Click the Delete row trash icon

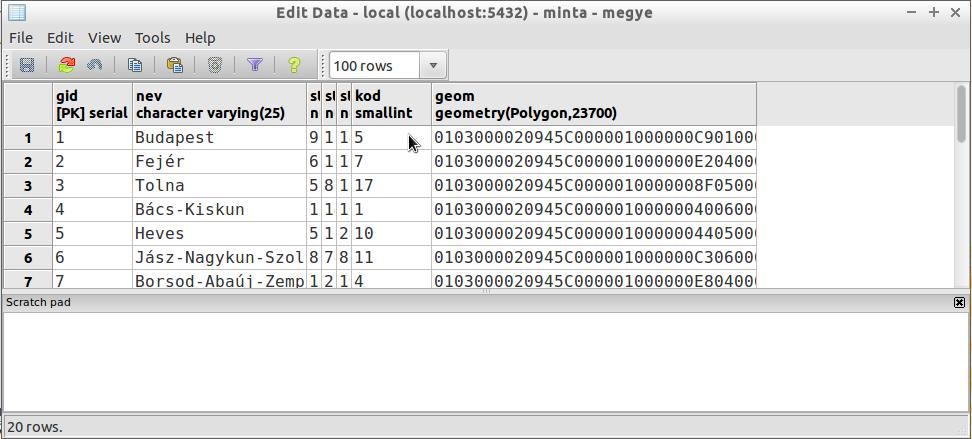[214, 65]
